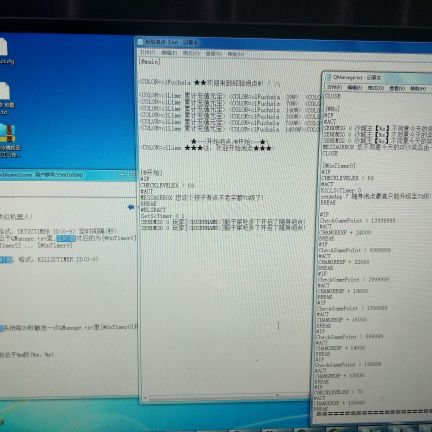Screen dimensions: 432x432
Task: Open 查看(V) menu in the QManage.txt Notepad
Action: coord(397,88)
